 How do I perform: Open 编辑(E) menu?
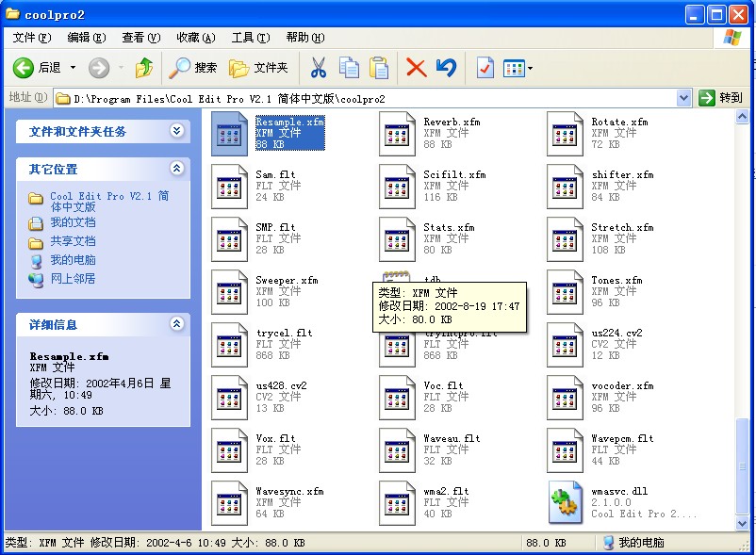click(x=87, y=38)
